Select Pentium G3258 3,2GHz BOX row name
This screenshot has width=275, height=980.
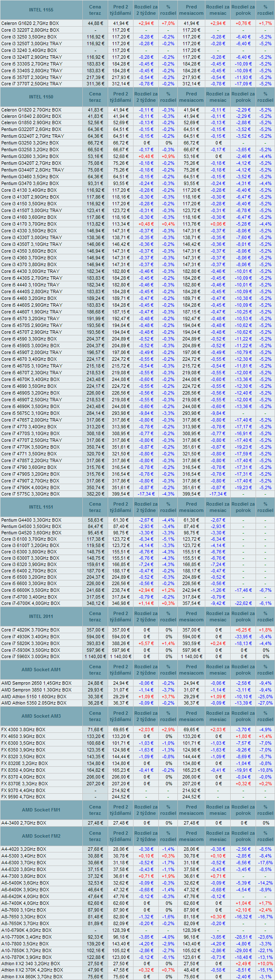[30, 150]
